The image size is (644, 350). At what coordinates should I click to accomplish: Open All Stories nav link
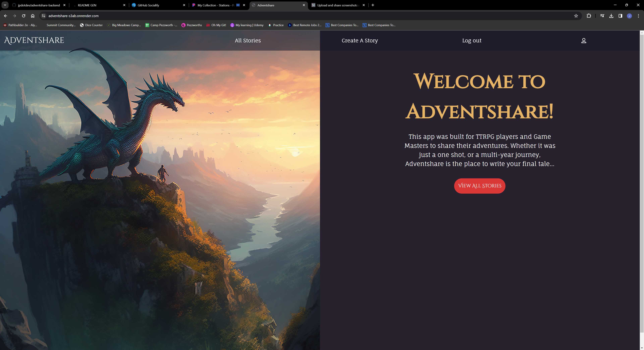[x=248, y=40]
